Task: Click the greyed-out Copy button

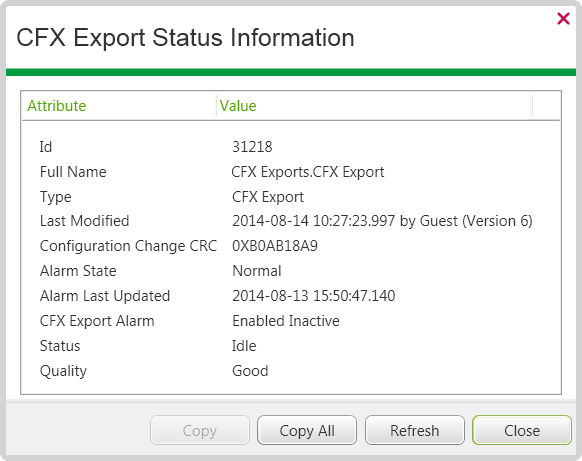Action: [x=200, y=430]
